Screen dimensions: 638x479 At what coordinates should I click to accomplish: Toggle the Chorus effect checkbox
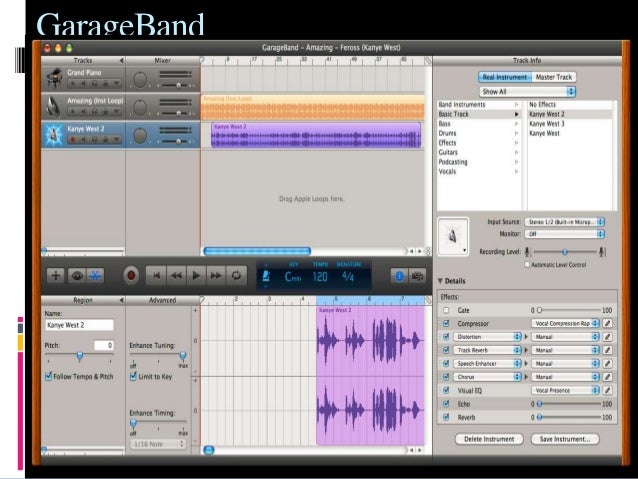point(446,377)
